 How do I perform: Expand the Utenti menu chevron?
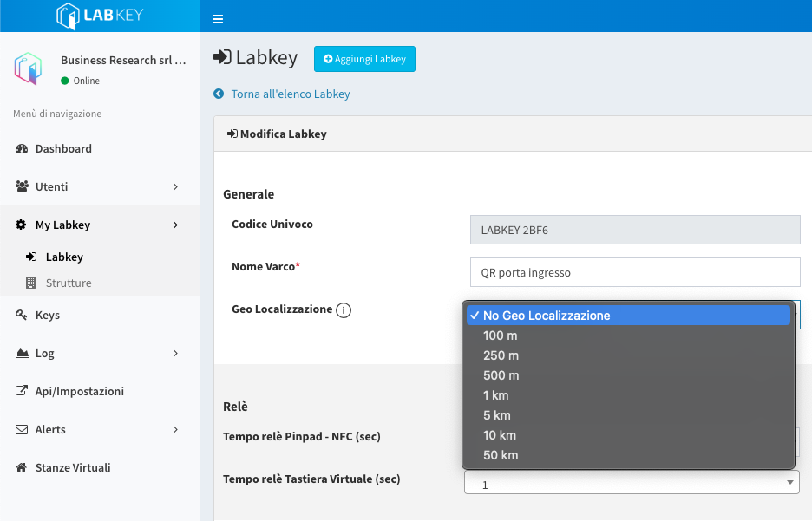pos(175,186)
